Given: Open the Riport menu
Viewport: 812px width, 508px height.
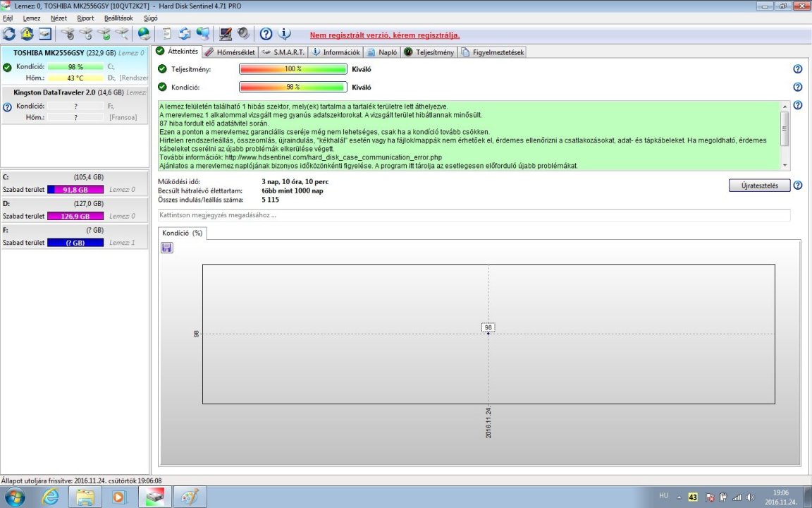Looking at the screenshot, I should (85, 18).
